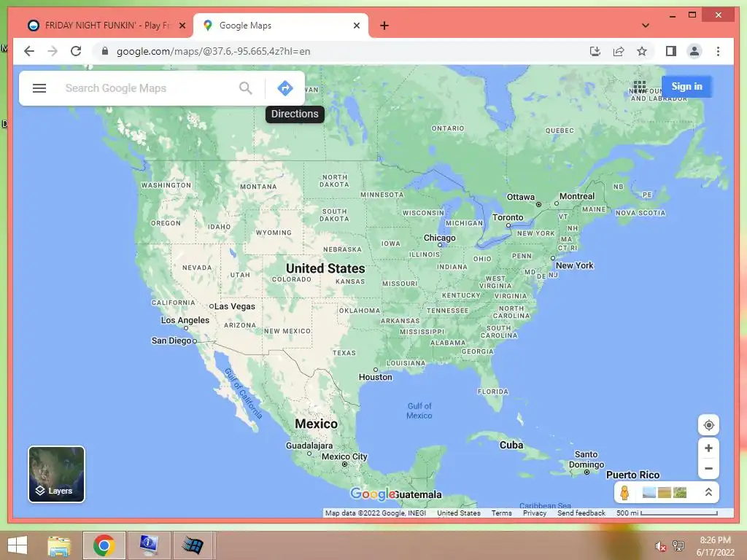Image resolution: width=747 pixels, height=560 pixels.
Task: Close the Google Maps tab
Action: 356,26
